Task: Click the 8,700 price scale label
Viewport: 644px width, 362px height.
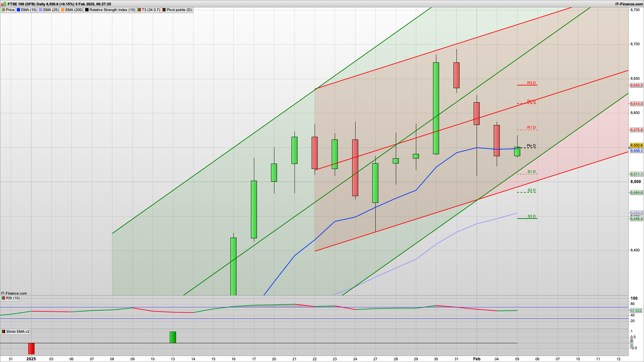Action: tap(635, 44)
